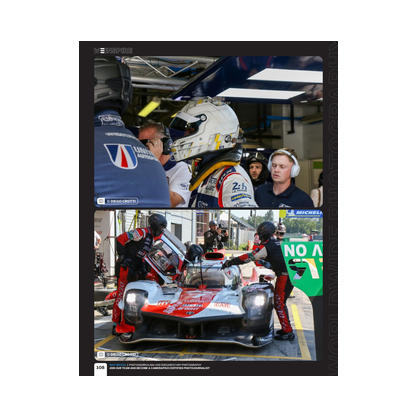The height and width of the screenshot is (418, 418).
Task: Click the ceiling light panel in the garage photo
Action: 285,76
